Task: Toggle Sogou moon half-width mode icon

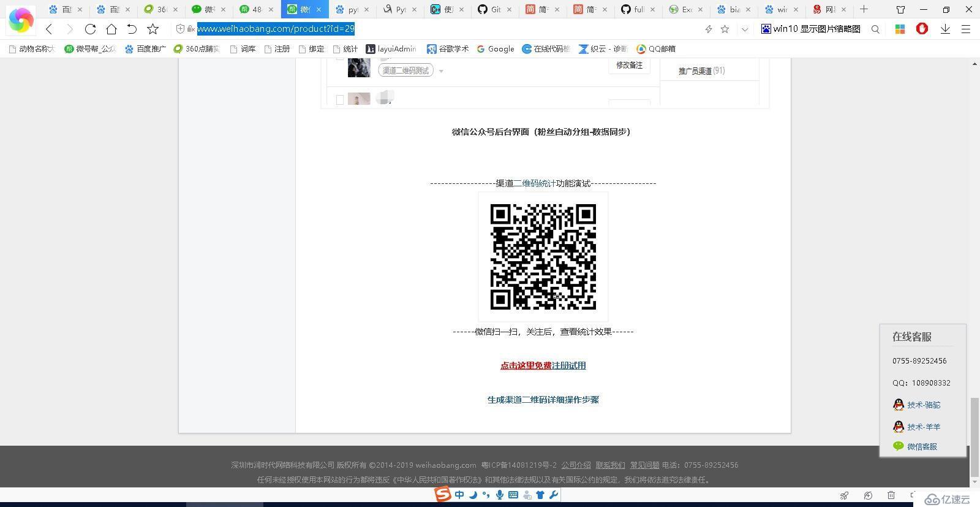Action: click(x=473, y=495)
